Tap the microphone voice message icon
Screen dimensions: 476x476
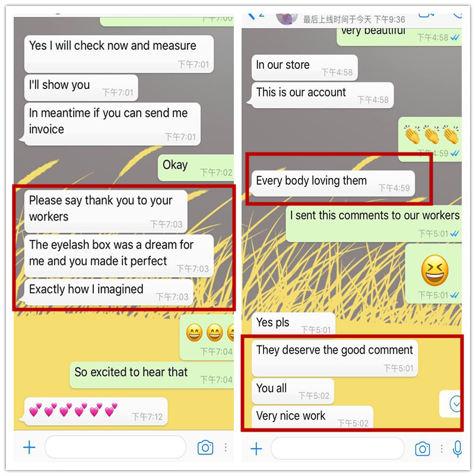[x=457, y=449]
